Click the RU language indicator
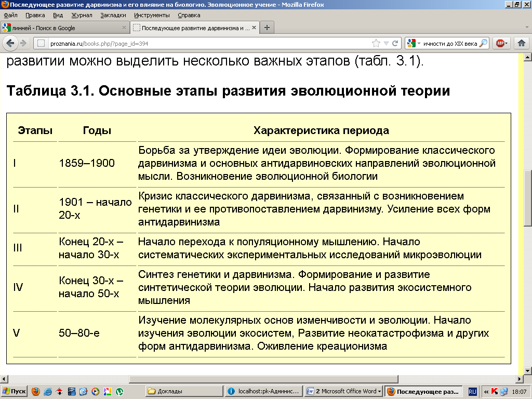The height and width of the screenshot is (399, 532). 472,392
